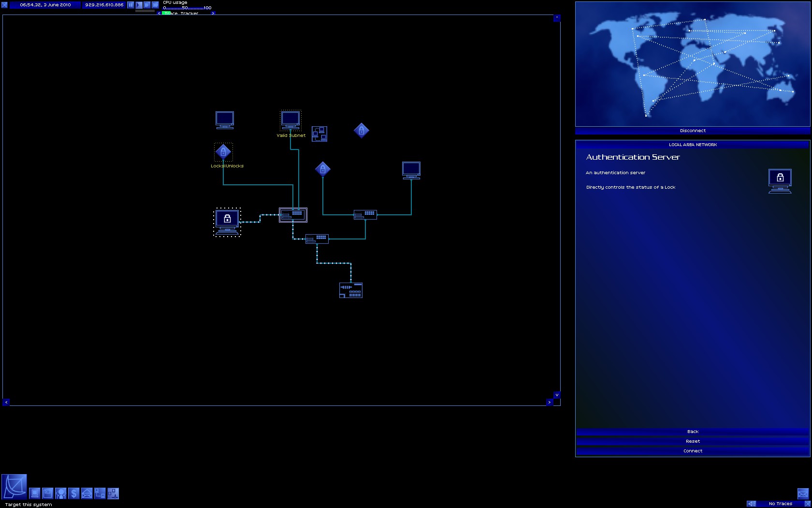Select the lock diamond wired to right hub

point(323,169)
